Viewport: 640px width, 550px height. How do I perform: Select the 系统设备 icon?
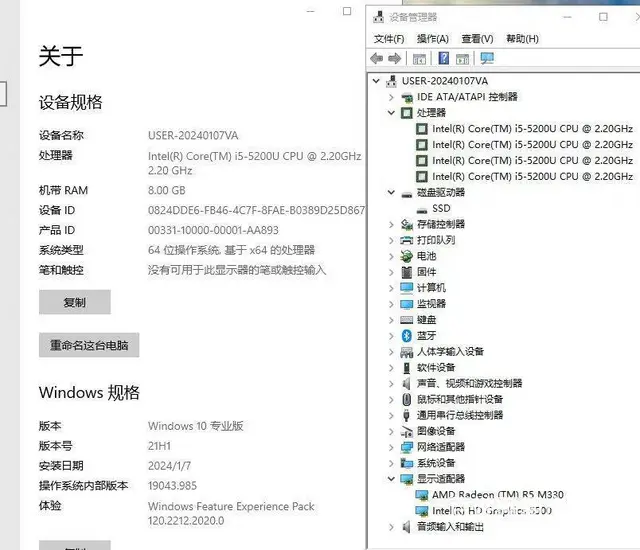[407, 463]
